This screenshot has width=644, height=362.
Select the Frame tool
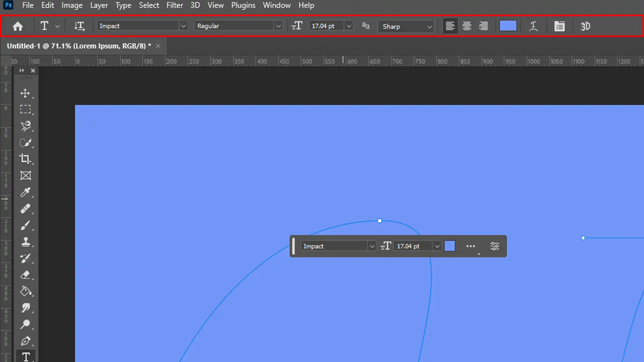click(x=26, y=176)
